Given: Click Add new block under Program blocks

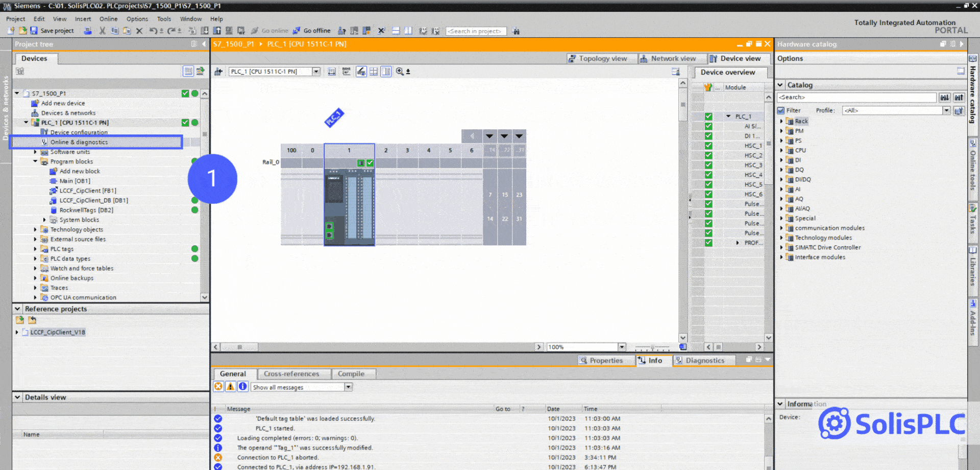Looking at the screenshot, I should (x=79, y=171).
